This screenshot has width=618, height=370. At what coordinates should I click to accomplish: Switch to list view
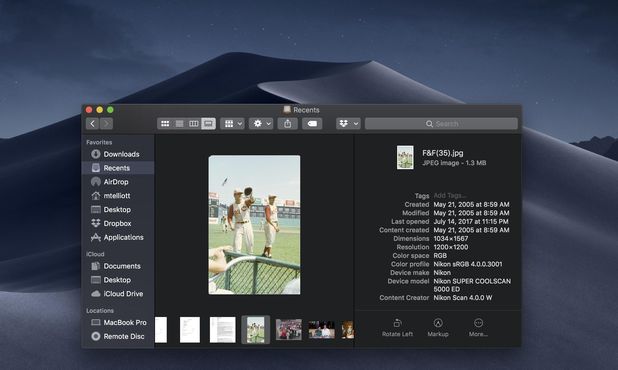pos(179,124)
